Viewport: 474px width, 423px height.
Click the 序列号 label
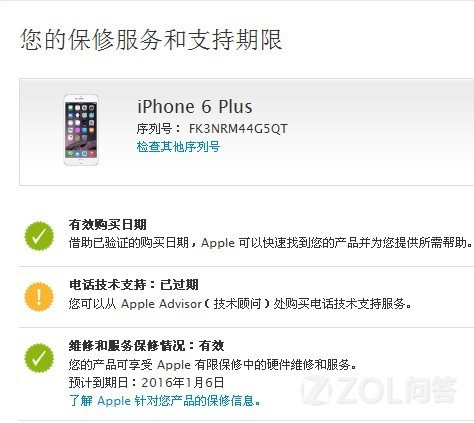click(x=154, y=129)
